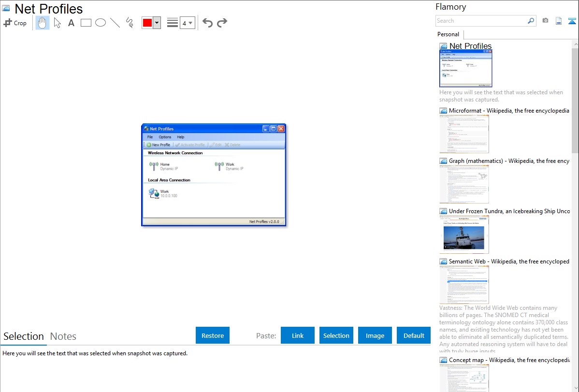Choose the text annotation tool

tap(71, 23)
